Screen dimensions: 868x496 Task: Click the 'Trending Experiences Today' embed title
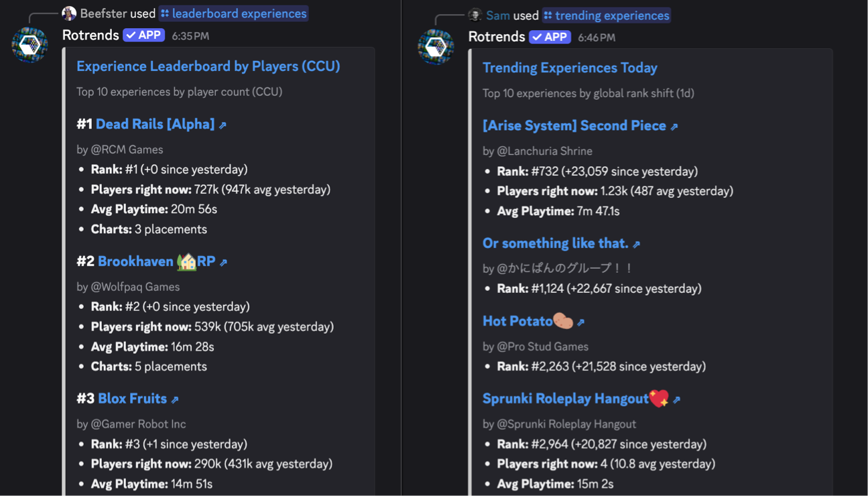point(570,68)
